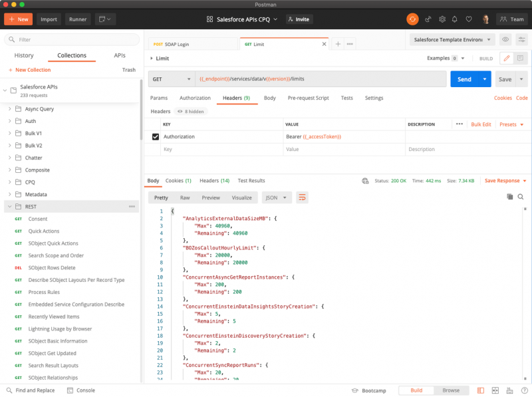Collapse the REST folder
The width and height of the screenshot is (532, 397).
coord(9,207)
